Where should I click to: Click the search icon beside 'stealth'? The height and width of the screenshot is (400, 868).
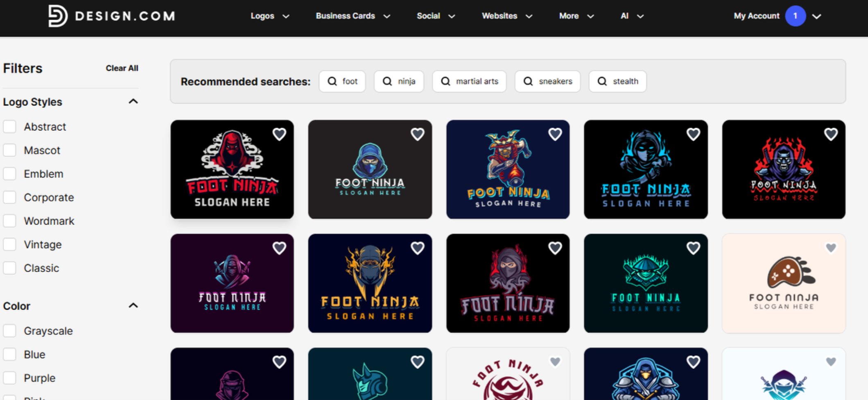click(602, 81)
